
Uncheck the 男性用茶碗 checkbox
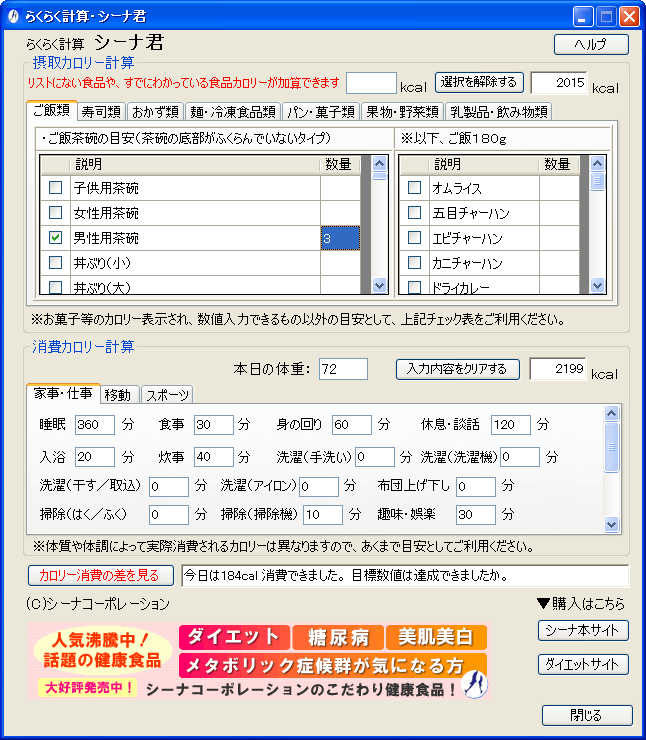pyautogui.click(x=56, y=237)
